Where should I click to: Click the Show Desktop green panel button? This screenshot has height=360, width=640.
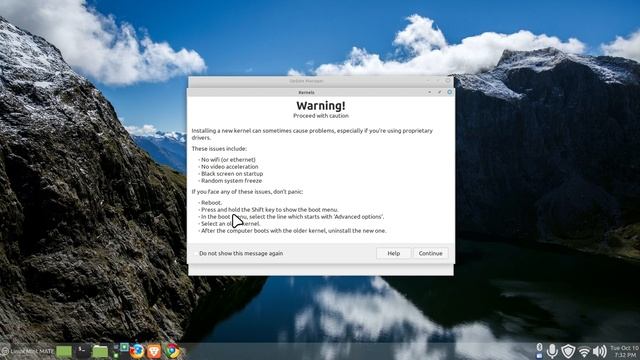coord(64,351)
